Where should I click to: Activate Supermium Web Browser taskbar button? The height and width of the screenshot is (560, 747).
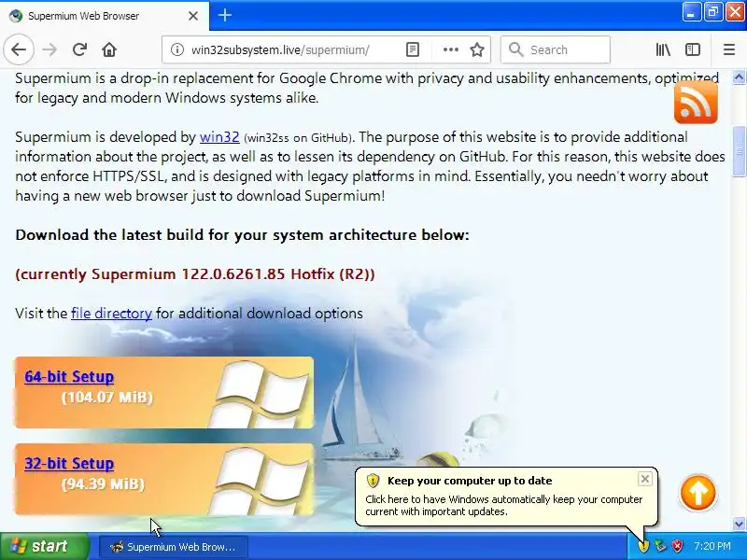pos(174,547)
